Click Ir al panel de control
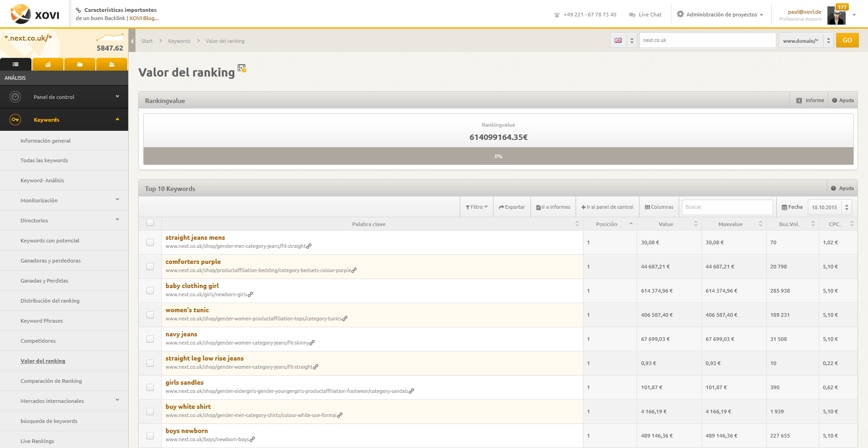Viewport: 868px width, 448px height. click(607, 207)
